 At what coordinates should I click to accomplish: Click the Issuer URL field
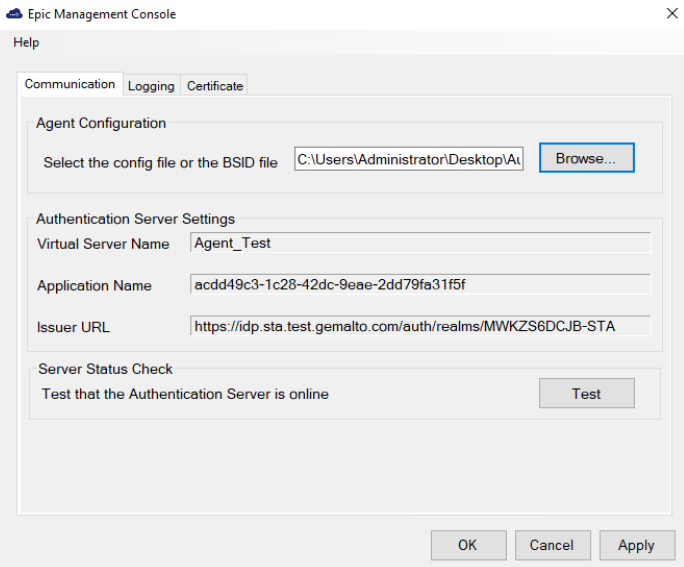click(421, 326)
